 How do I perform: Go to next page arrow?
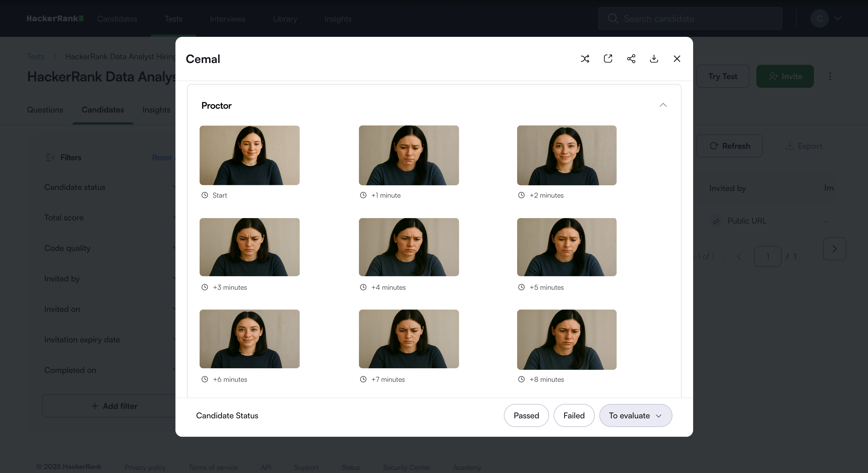click(834, 249)
